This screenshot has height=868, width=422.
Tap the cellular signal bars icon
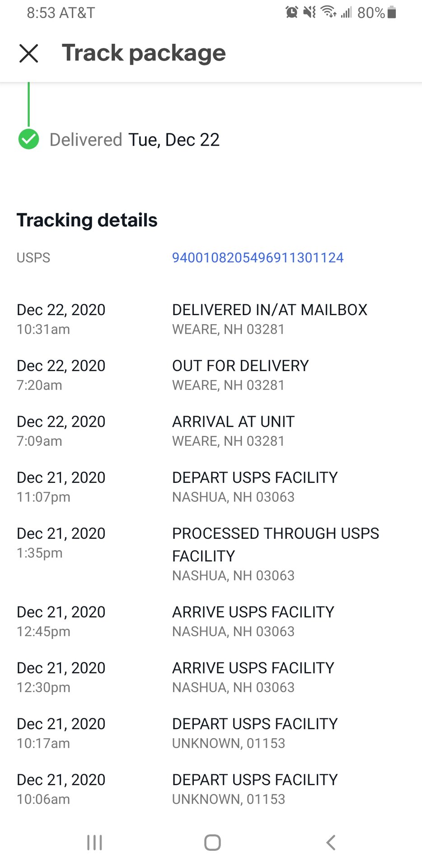pos(347,12)
